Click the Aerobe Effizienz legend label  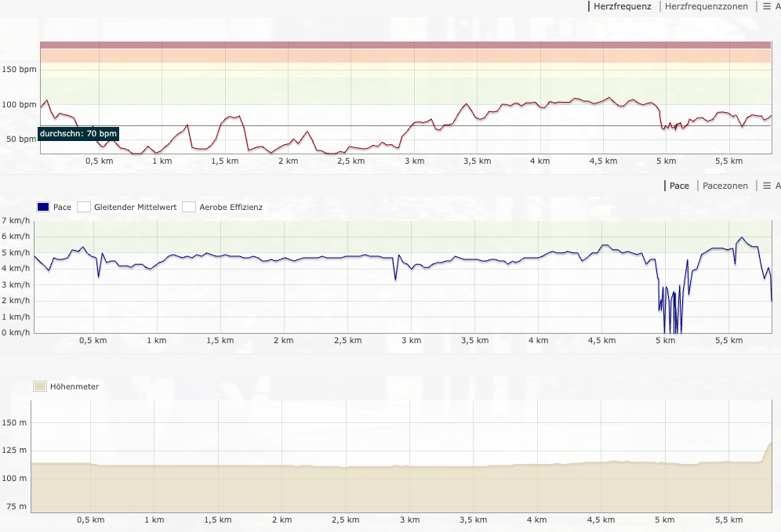click(x=231, y=208)
